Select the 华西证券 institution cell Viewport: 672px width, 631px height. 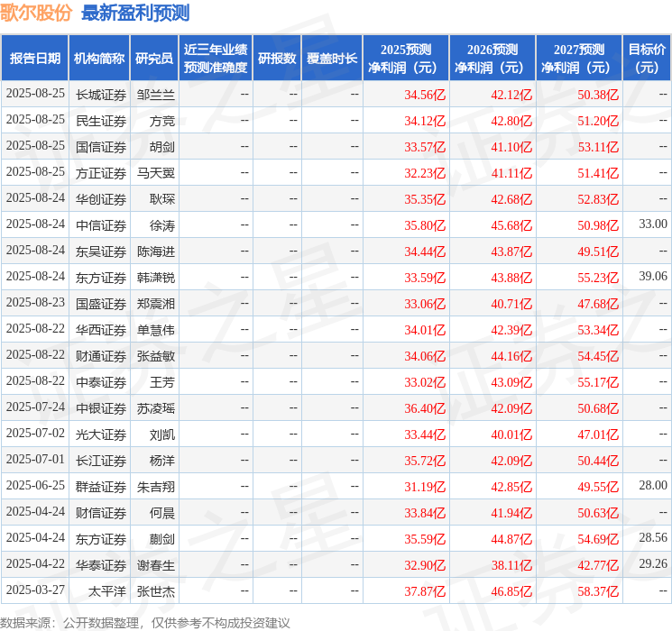101,330
